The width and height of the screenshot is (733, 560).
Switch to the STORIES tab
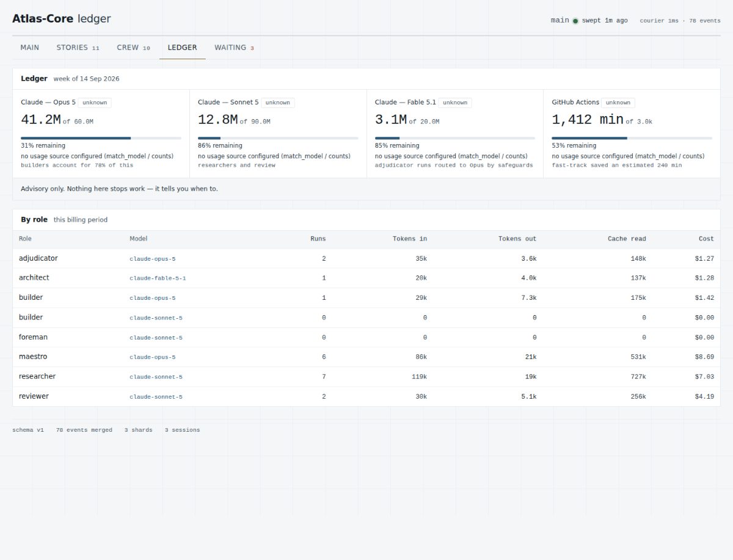point(78,48)
